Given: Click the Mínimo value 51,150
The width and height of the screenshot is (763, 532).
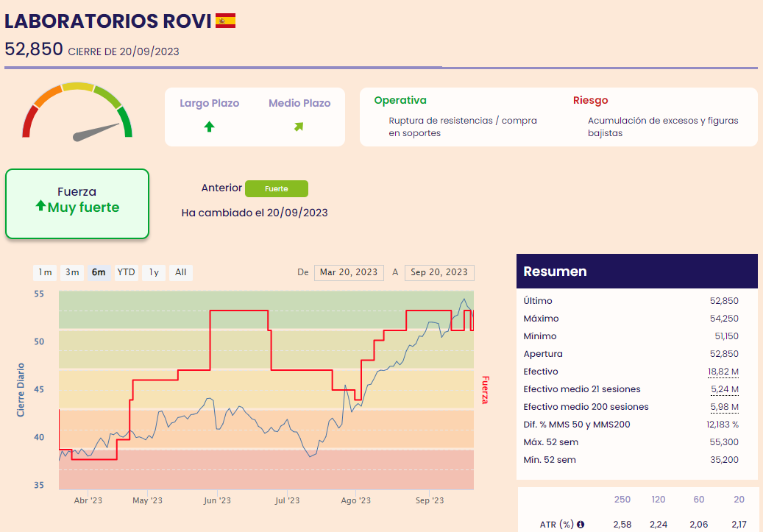Looking at the screenshot, I should [726, 336].
